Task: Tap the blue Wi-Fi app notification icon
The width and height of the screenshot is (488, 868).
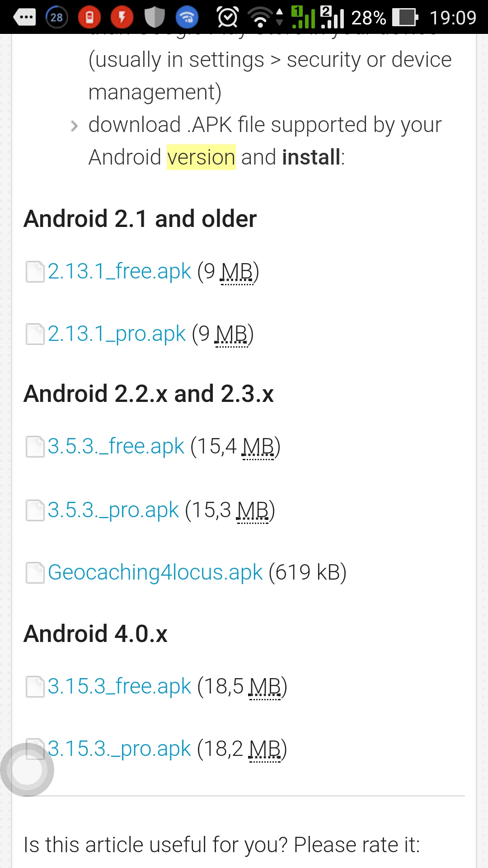Action: coord(187,17)
